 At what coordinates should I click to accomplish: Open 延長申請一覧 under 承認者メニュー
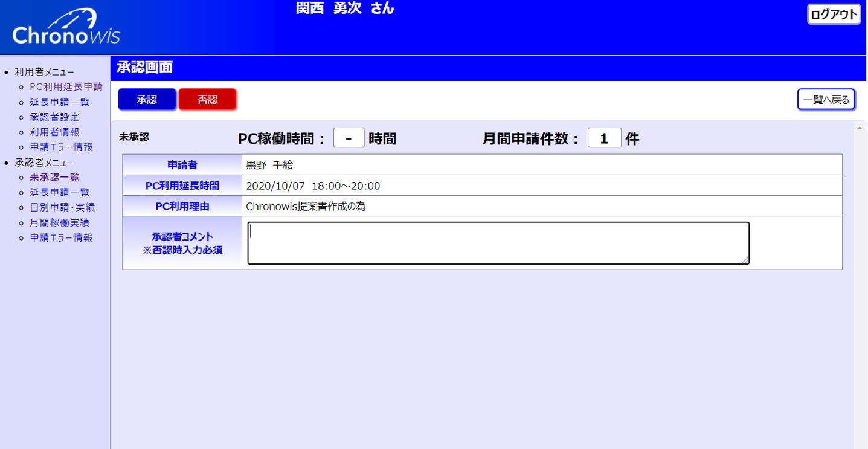(59, 192)
